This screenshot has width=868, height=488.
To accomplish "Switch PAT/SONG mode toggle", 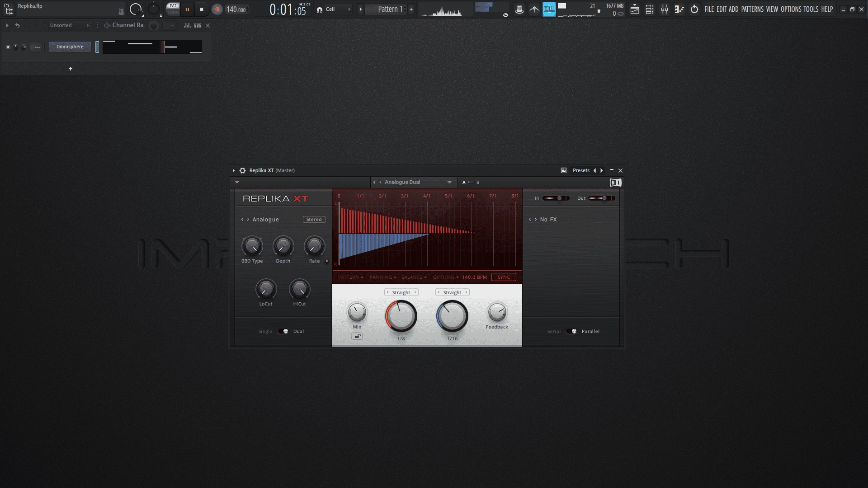I will tap(173, 9).
